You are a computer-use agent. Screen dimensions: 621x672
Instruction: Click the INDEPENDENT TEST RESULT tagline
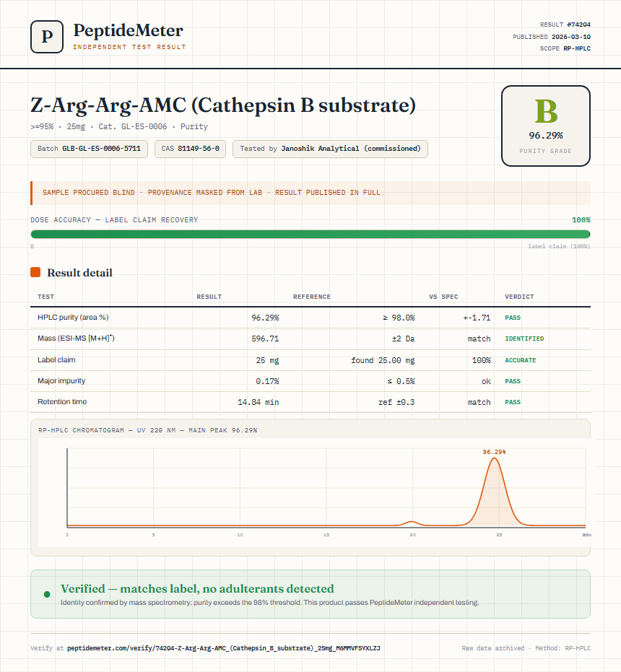[x=129, y=47]
